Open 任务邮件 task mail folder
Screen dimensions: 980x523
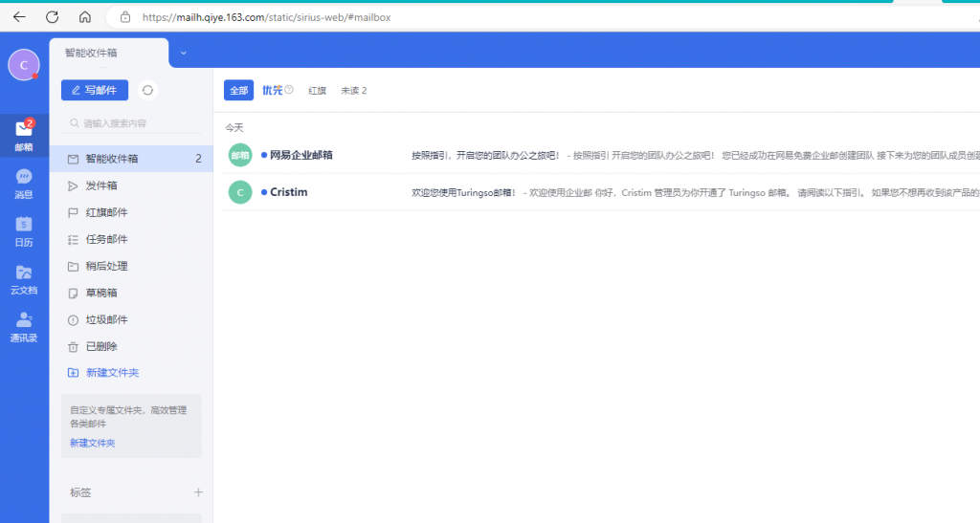(131, 239)
